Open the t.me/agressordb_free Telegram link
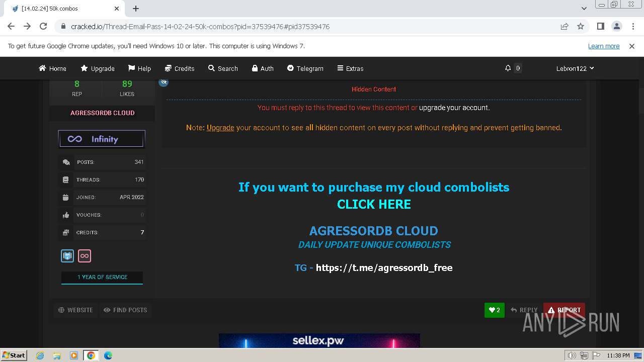This screenshot has width=644, height=362. coord(384,267)
